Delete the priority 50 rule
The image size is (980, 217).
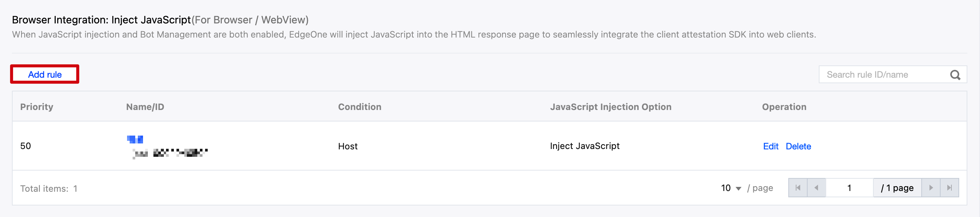[x=798, y=146]
